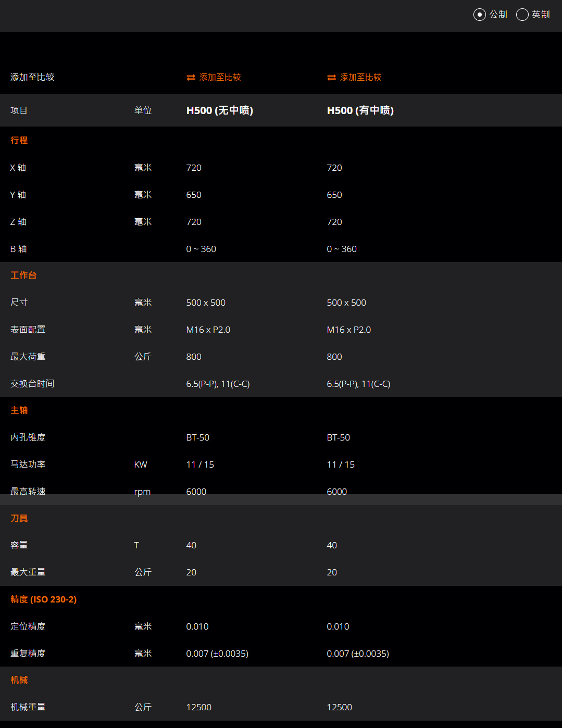Click the 单位 column header
This screenshot has height=728, width=562.
(x=143, y=110)
